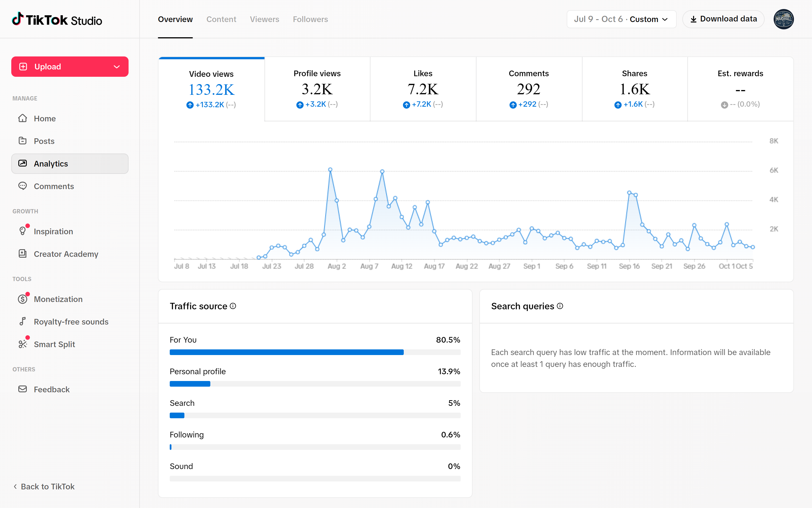Click the Inspiration lightbulb icon
Viewport: 812px width, 508px height.
pyautogui.click(x=23, y=231)
